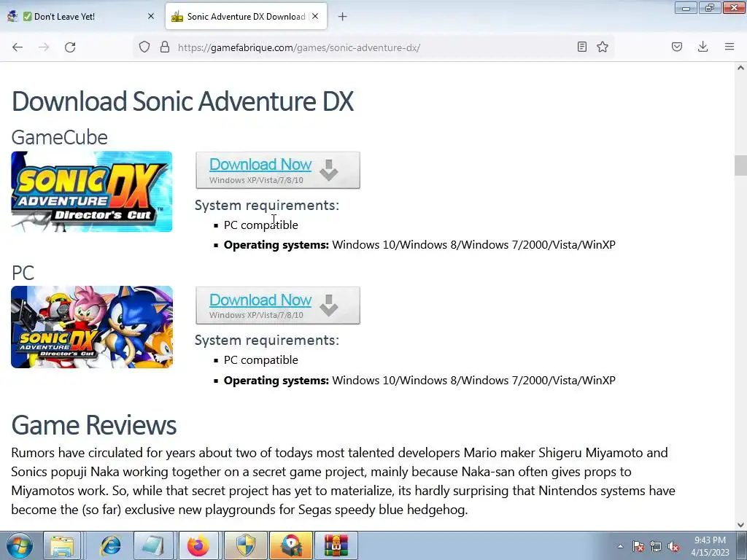Click the PC section heading
The height and width of the screenshot is (560, 747).
(23, 273)
